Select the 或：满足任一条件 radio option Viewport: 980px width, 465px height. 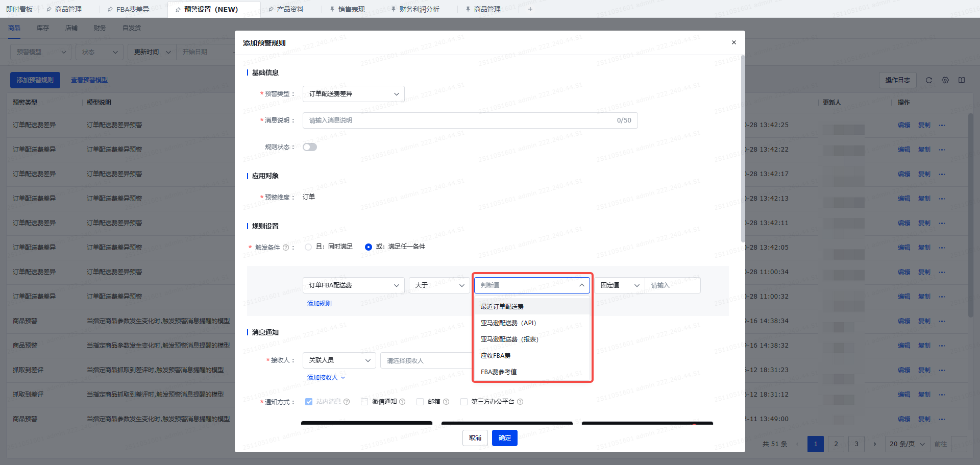pyautogui.click(x=369, y=247)
